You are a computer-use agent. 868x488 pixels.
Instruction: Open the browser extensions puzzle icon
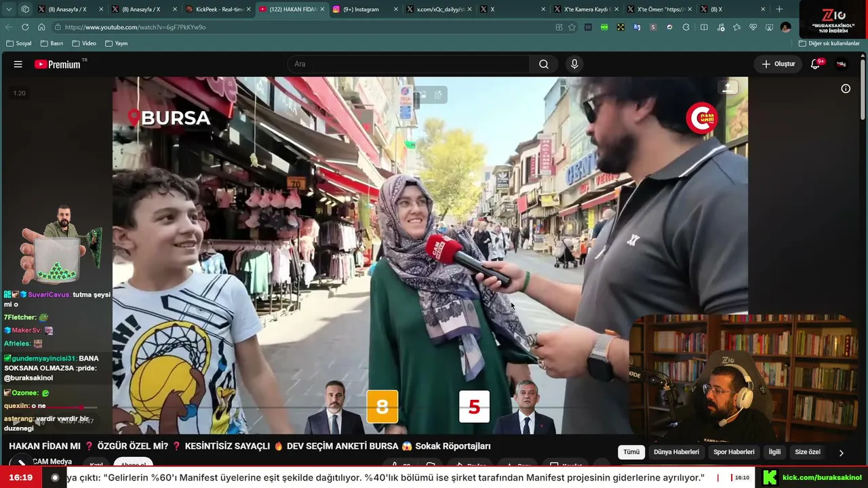coord(686,27)
